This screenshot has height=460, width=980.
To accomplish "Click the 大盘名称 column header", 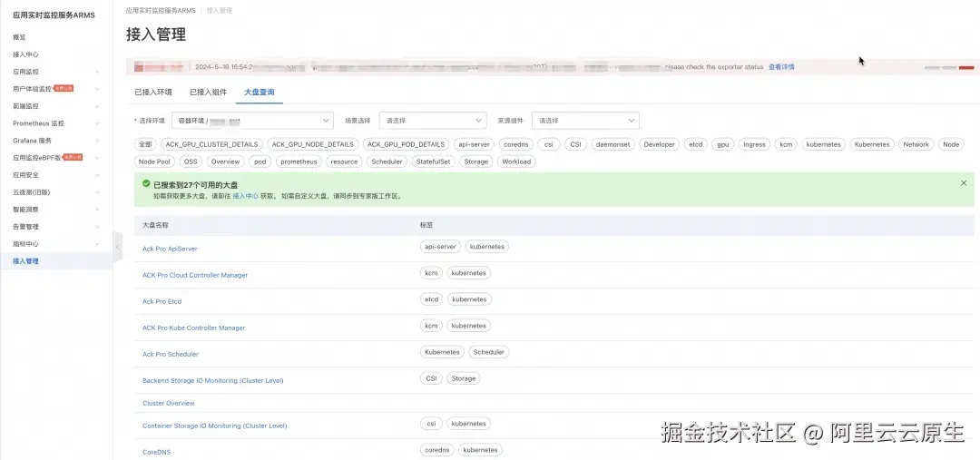I will click(x=156, y=224).
